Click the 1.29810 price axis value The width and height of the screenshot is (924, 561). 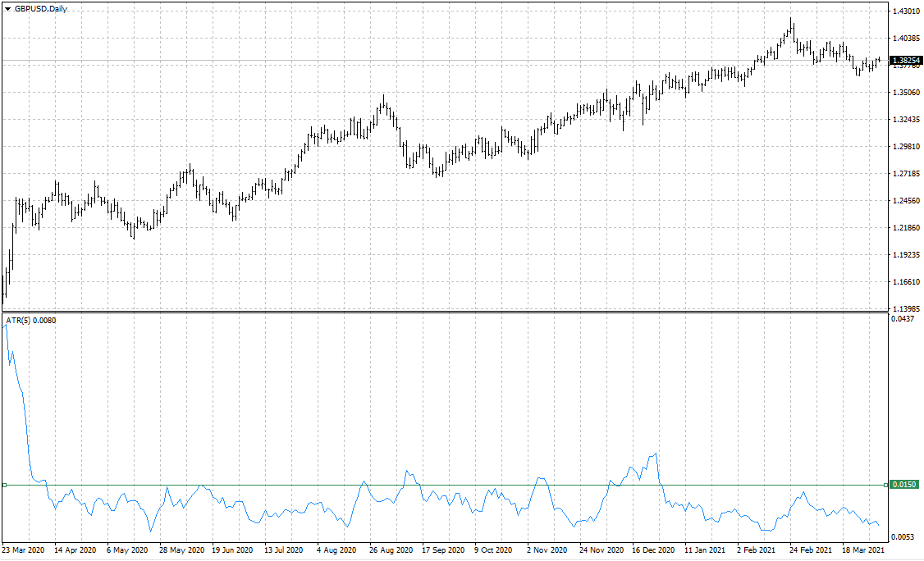906,147
